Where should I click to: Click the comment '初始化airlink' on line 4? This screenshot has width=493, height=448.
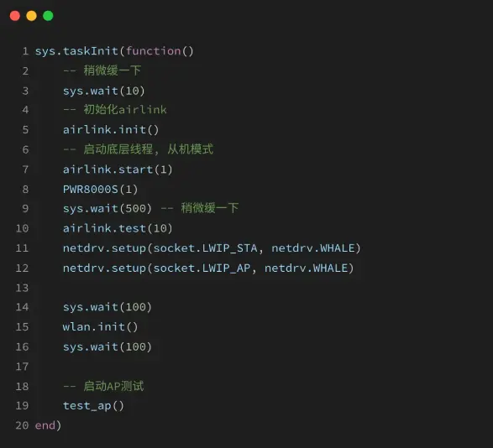tap(115, 109)
